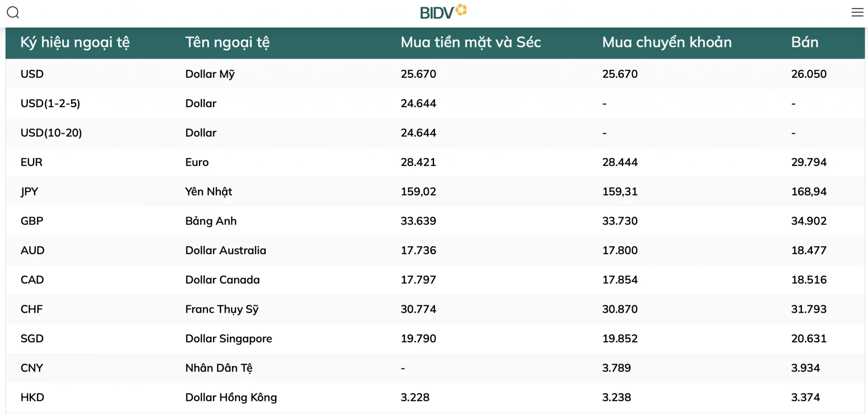Image resolution: width=868 pixels, height=414 pixels.
Task: Click 'Mua chuyển khoản' column header
Action: [x=667, y=42]
